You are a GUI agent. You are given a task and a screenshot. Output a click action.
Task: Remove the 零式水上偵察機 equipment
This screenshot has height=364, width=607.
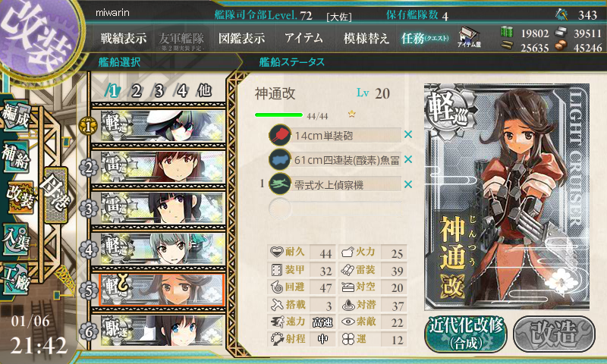tap(408, 184)
